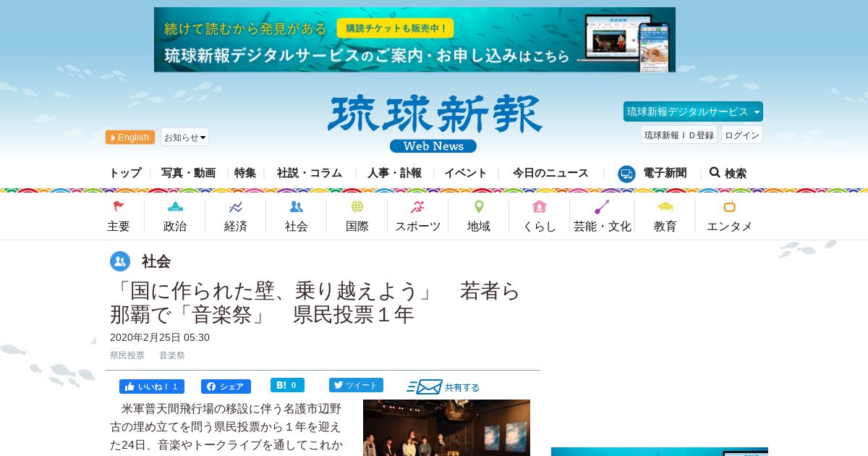Open the 写真・動画 menu item
Image resolution: width=868 pixels, height=456 pixels.
[x=188, y=173]
